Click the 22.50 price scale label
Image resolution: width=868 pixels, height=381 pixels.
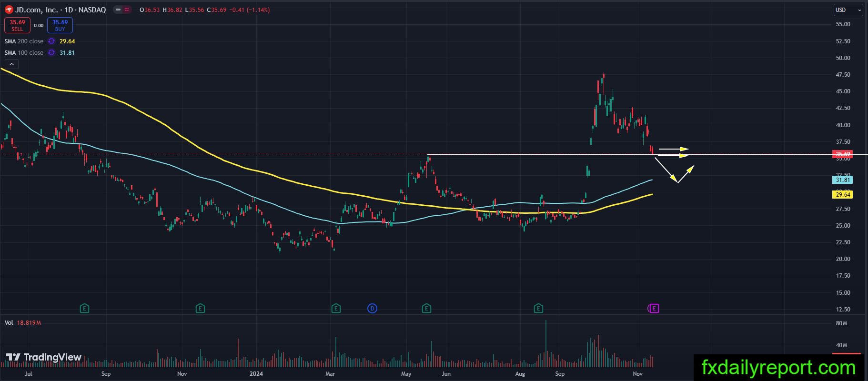click(843, 242)
